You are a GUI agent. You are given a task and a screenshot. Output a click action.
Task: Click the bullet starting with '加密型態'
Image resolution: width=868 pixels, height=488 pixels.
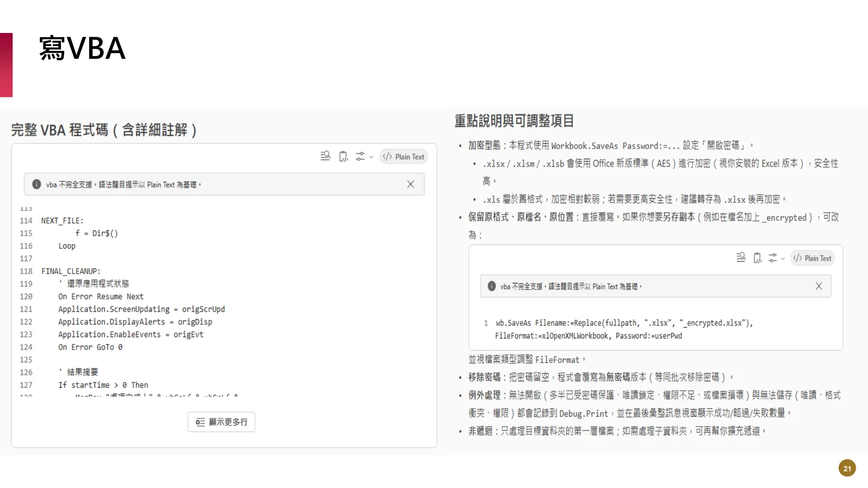610,145
